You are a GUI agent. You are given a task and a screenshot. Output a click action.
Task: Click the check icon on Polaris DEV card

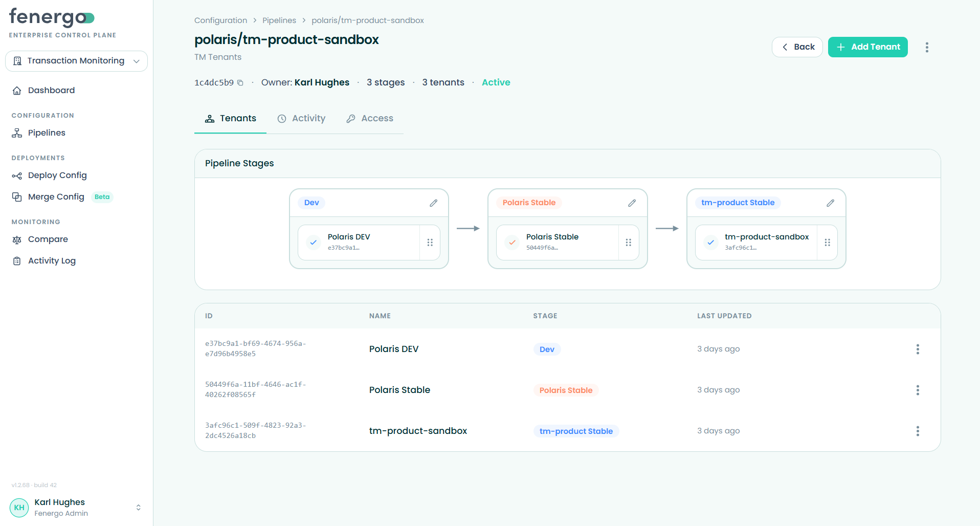pyautogui.click(x=313, y=243)
